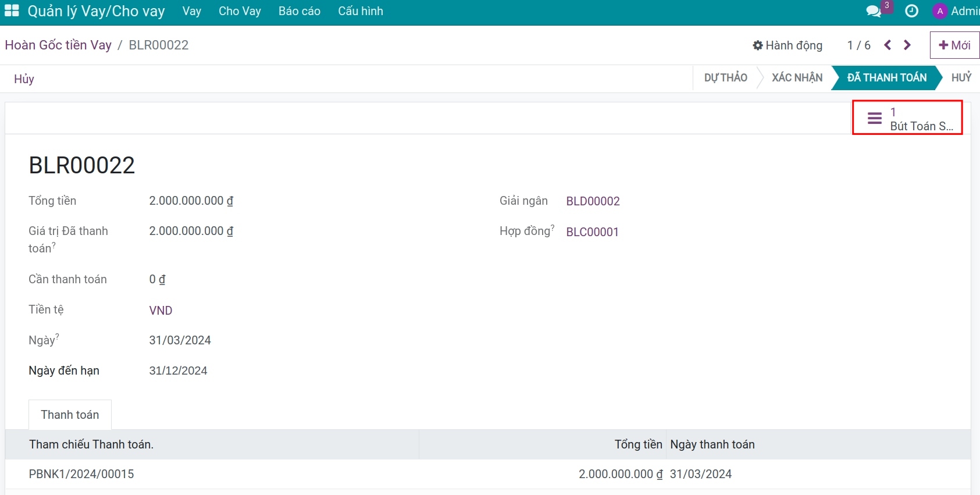Image resolution: width=980 pixels, height=495 pixels.
Task: Open the Cho Vay menu
Action: tap(240, 11)
